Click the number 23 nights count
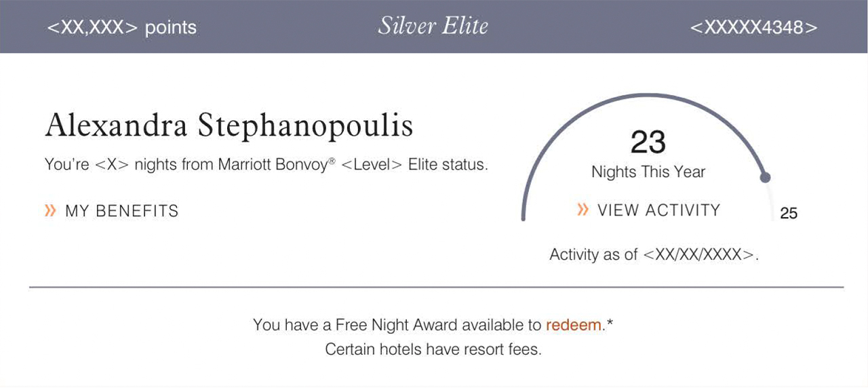The image size is (868, 388). [x=648, y=142]
